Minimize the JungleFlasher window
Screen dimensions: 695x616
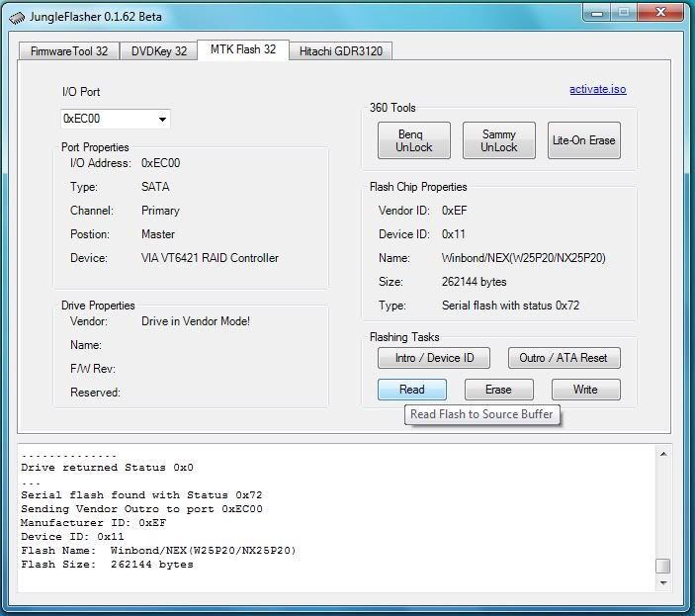(597, 13)
